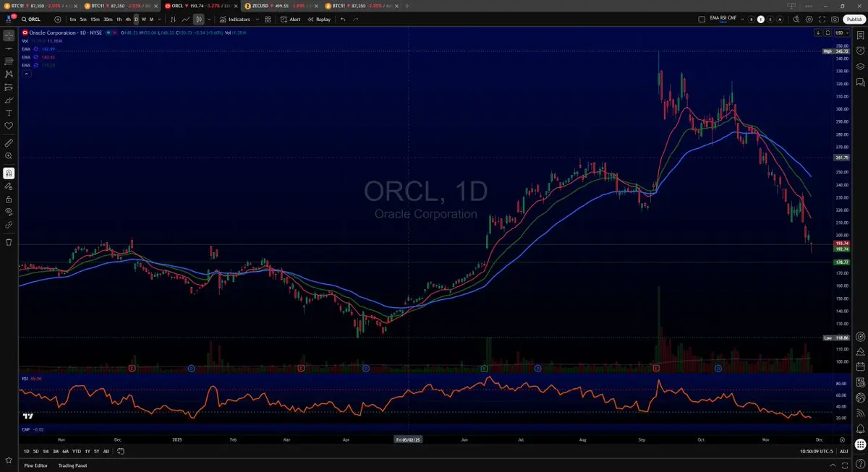The width and height of the screenshot is (868, 472).
Task: Collapse the indicator legend arrow
Action: tap(26, 73)
